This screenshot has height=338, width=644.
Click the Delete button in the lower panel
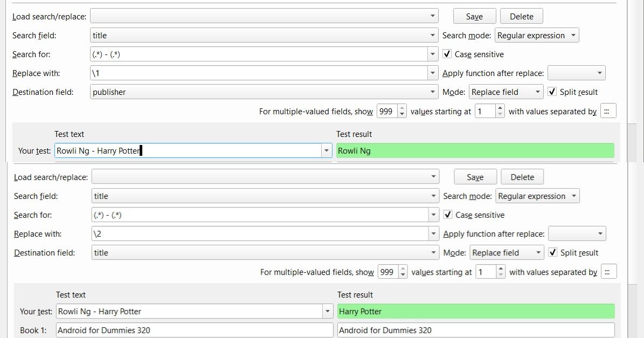[522, 177]
